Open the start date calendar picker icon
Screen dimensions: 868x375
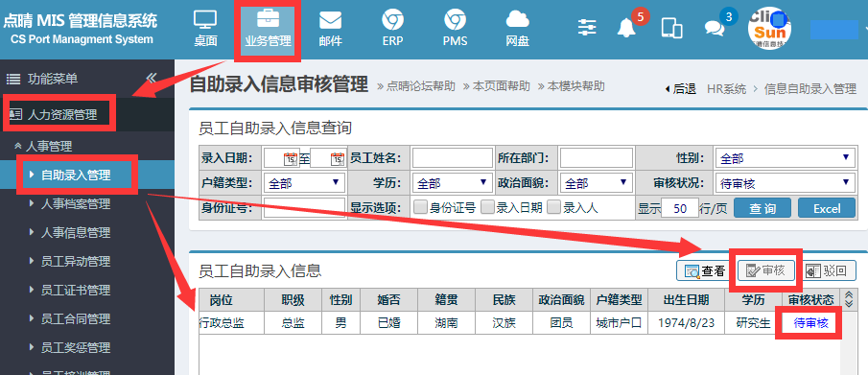tap(291, 159)
